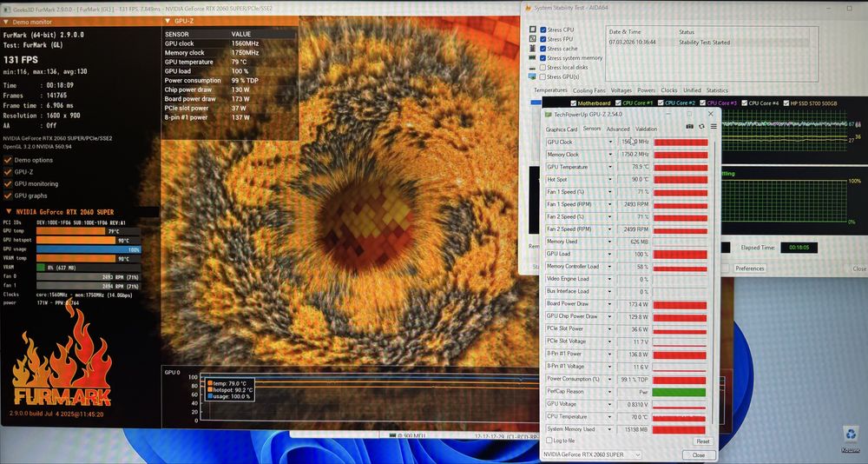This screenshot has width=868, height=464.
Task: Click Reset button in GPU-Z
Action: [x=702, y=441]
